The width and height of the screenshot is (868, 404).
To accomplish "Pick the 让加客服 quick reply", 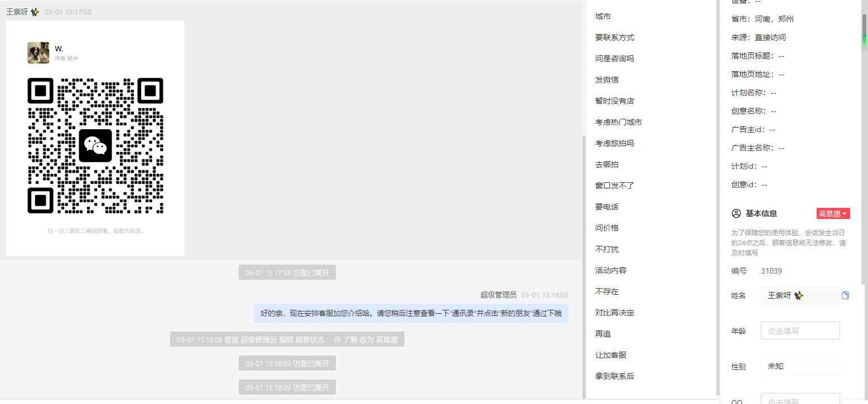I will pos(611,355).
